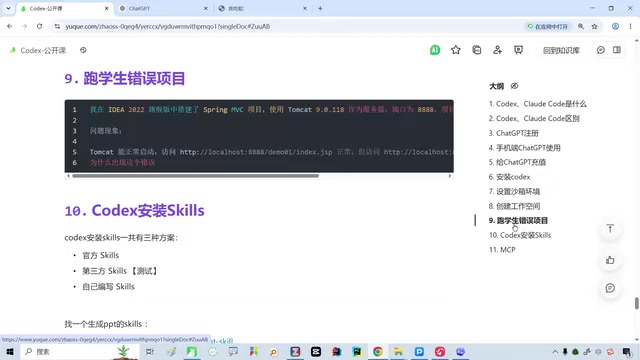The height and width of the screenshot is (360, 640).
Task: Open the notification center icon in tray
Action: click(x=627, y=351)
